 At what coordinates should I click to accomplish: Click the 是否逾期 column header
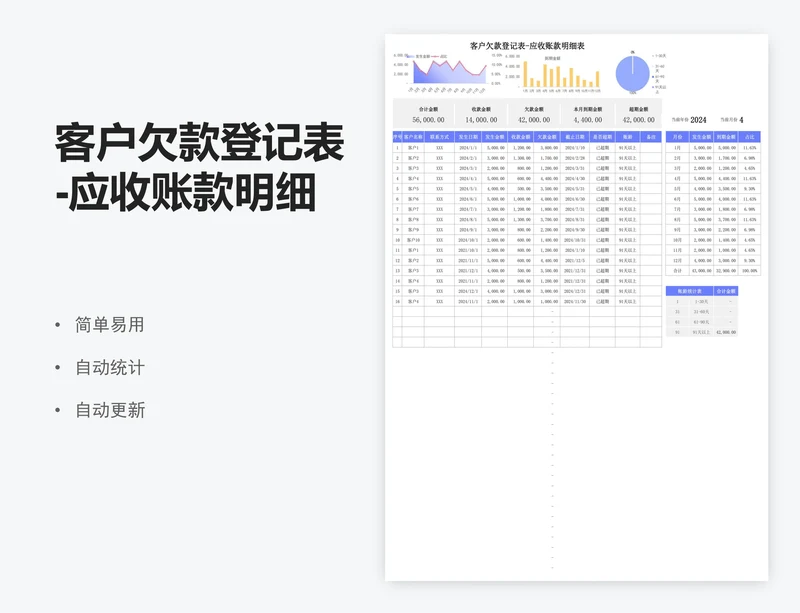click(603, 137)
